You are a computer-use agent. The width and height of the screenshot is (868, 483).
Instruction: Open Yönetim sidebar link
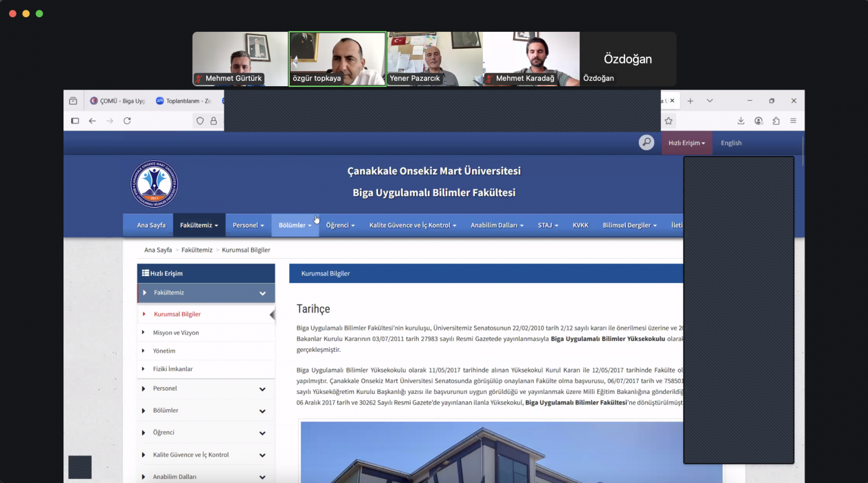pos(164,351)
